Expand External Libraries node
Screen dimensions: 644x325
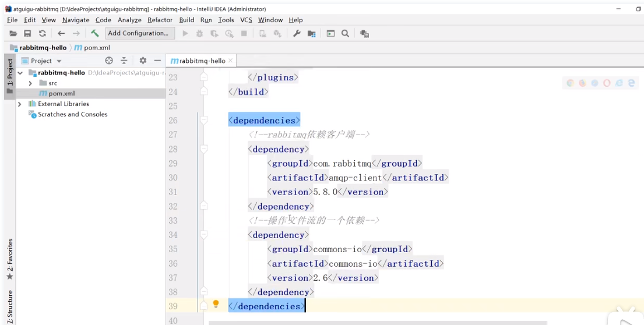click(x=19, y=104)
